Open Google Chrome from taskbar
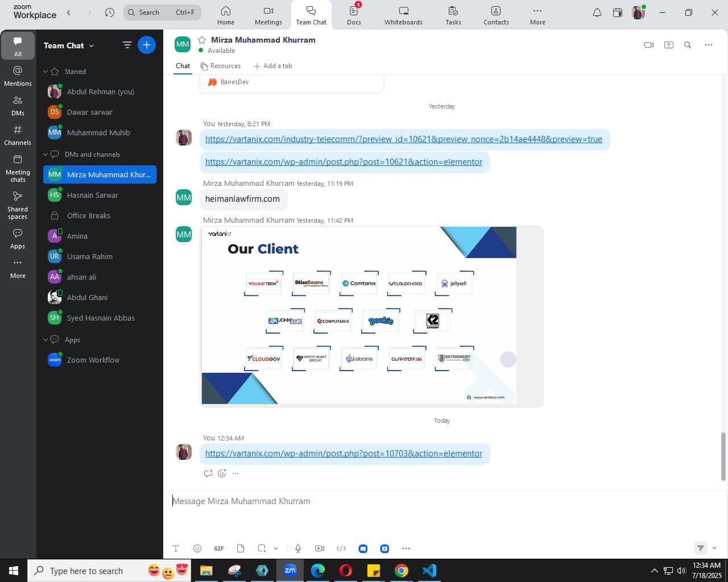728x582 pixels. coord(402,571)
